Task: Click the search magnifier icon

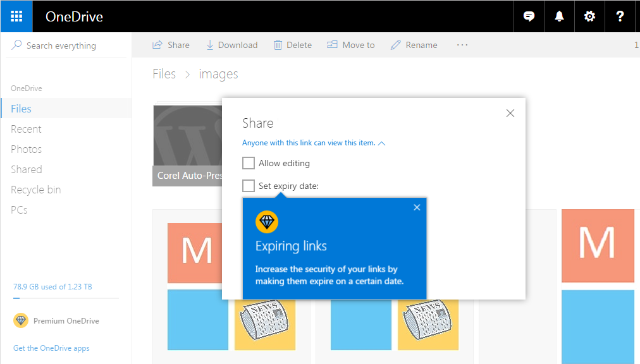Action: coord(16,45)
